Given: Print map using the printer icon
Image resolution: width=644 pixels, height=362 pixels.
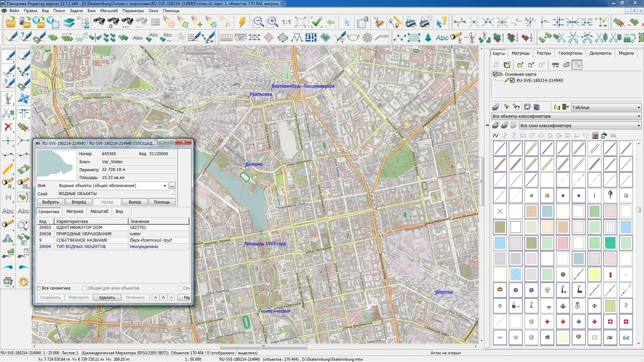Looking at the screenshot, I should (x=411, y=22).
